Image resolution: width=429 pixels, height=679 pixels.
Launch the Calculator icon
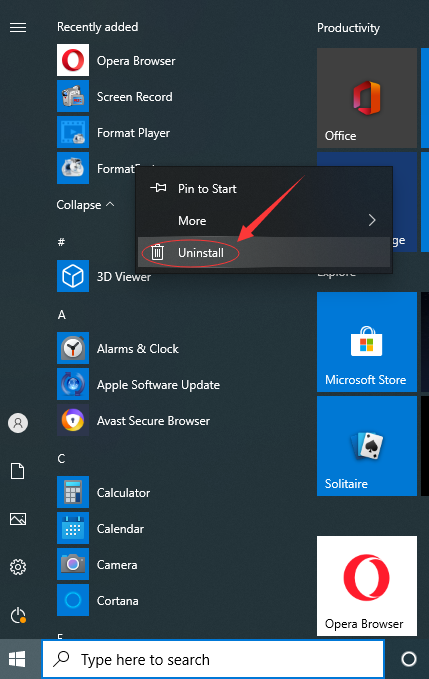(x=73, y=492)
